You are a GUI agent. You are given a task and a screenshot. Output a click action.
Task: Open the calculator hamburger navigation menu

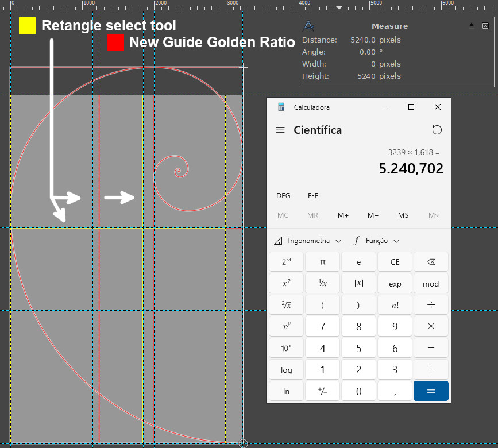point(280,130)
